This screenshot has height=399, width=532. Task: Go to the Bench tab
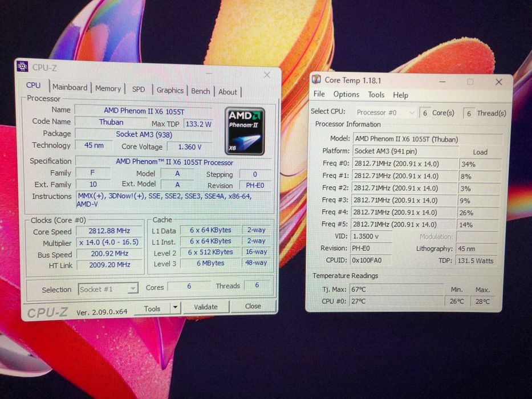201,91
